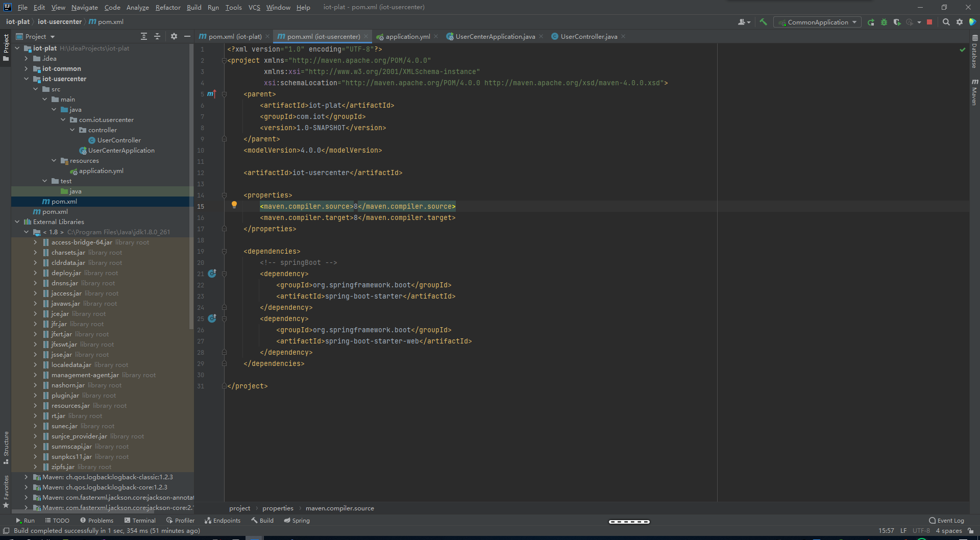Start debugging with the bug icon
The image size is (980, 540).
884,22
